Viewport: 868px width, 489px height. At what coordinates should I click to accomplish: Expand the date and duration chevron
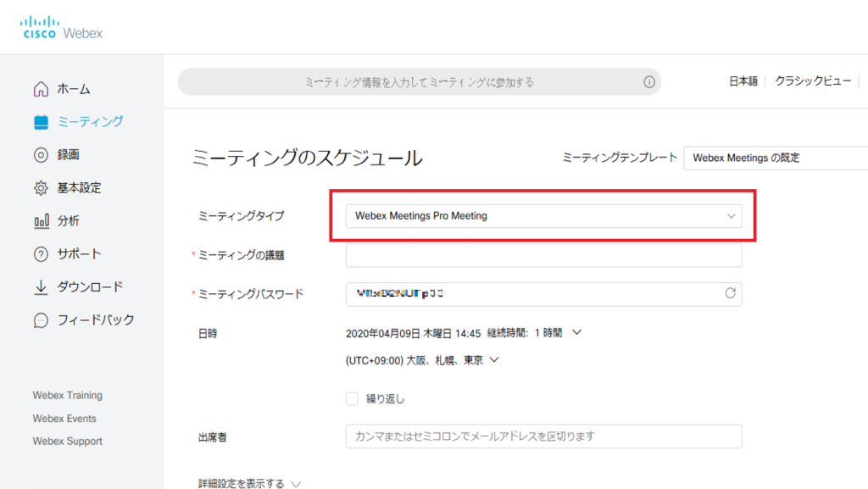pos(576,332)
